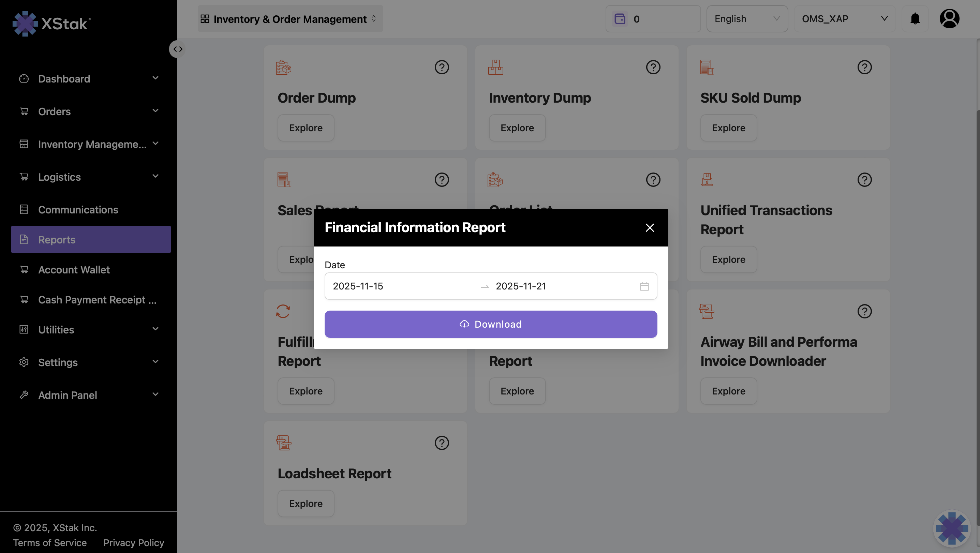This screenshot has height=553, width=980.
Task: Open the Privacy Policy link
Action: point(134,543)
